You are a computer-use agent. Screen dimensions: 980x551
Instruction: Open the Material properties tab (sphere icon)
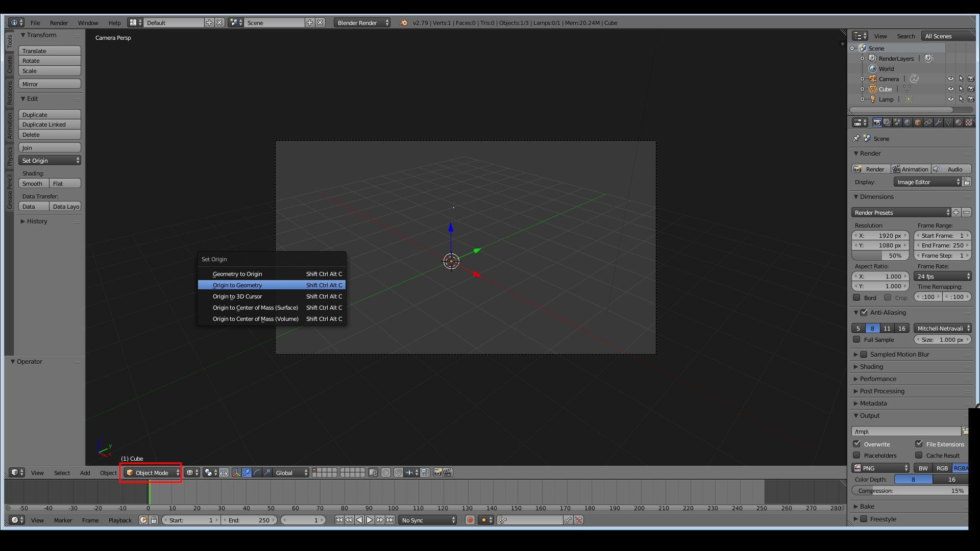coord(959,122)
